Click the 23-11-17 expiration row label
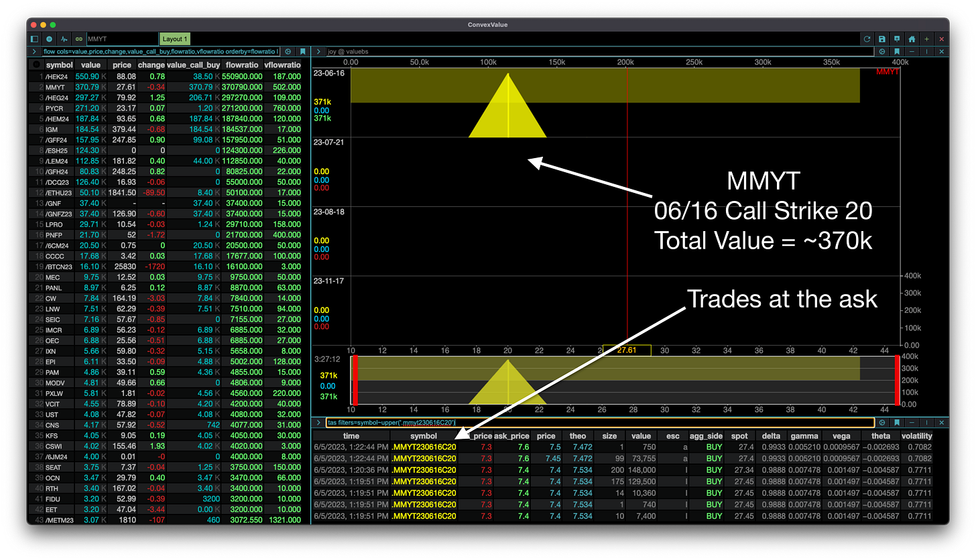 328,281
